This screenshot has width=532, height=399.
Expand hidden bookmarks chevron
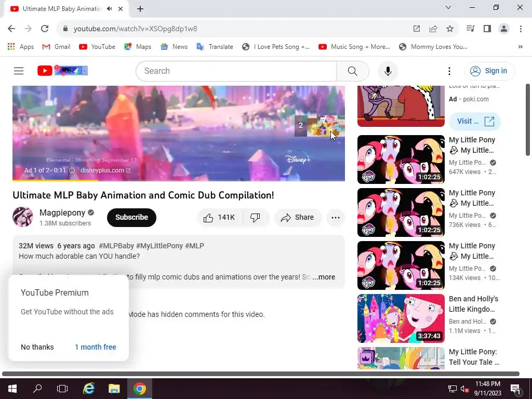click(x=521, y=47)
